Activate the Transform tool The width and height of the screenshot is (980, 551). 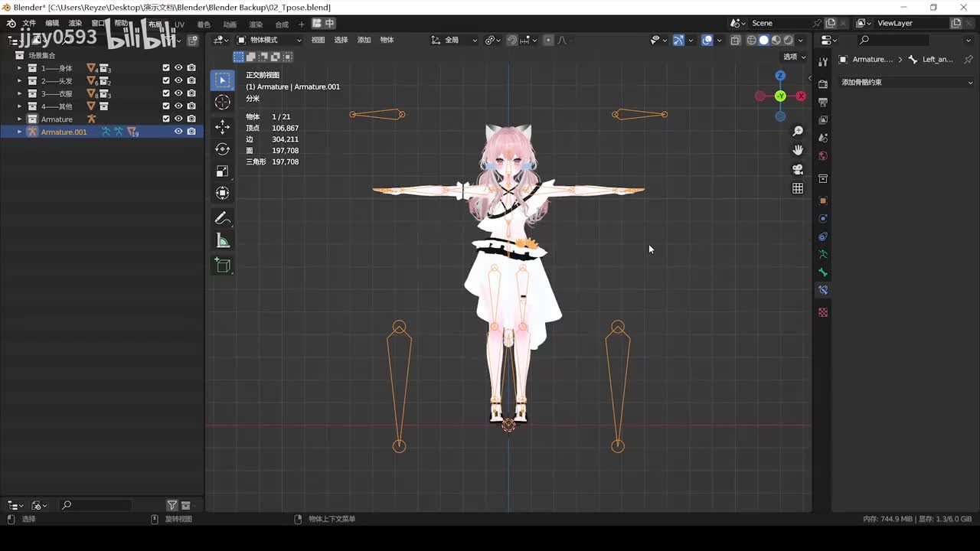223,193
